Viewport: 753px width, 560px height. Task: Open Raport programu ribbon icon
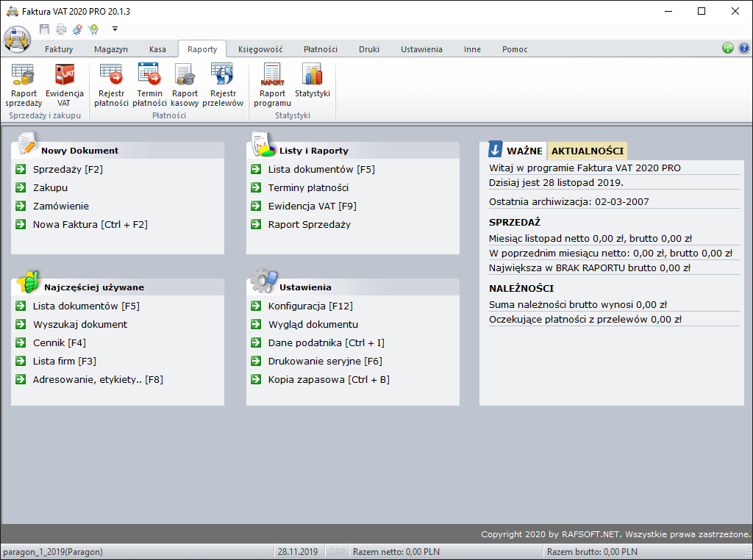tap(272, 85)
